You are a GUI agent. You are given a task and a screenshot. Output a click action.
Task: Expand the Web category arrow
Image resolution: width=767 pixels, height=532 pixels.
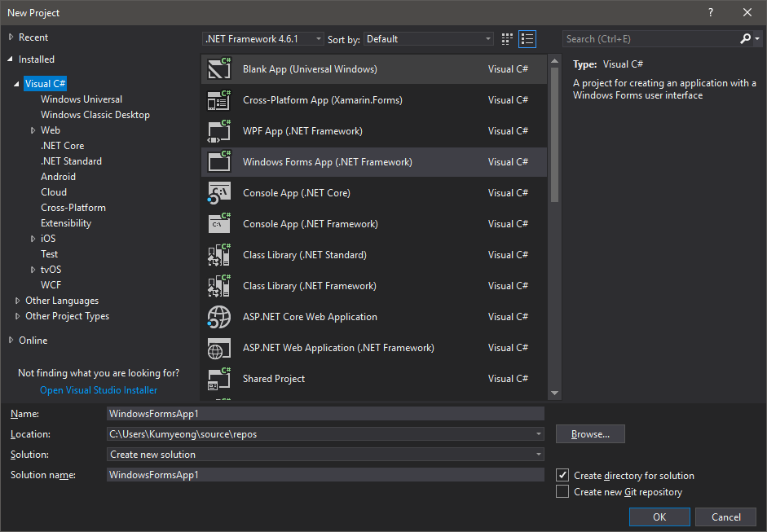(33, 130)
